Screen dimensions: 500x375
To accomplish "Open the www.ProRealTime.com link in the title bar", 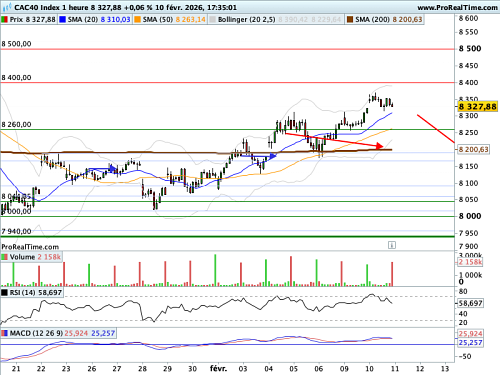I will (457, 7).
